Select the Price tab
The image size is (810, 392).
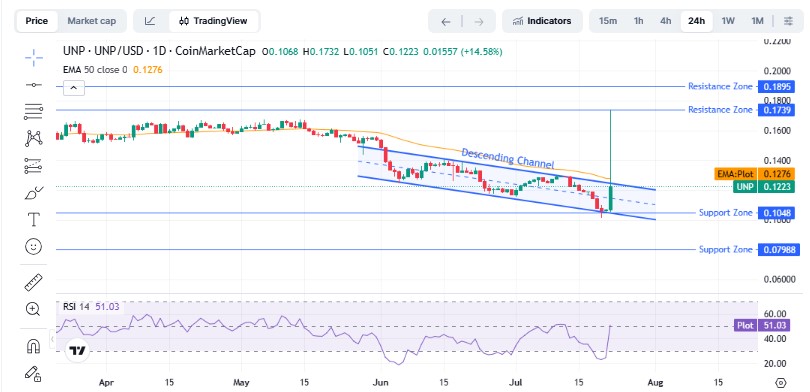pos(37,21)
